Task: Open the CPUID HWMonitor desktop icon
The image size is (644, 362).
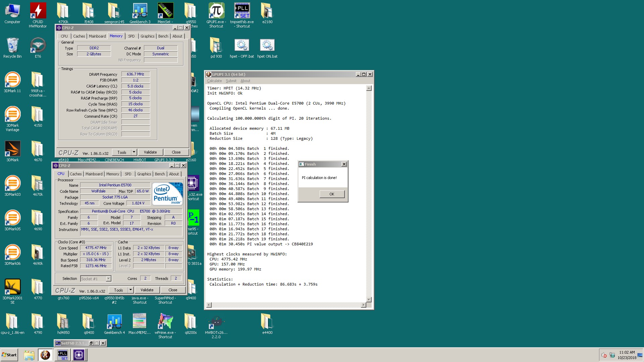Action: pos(38,15)
